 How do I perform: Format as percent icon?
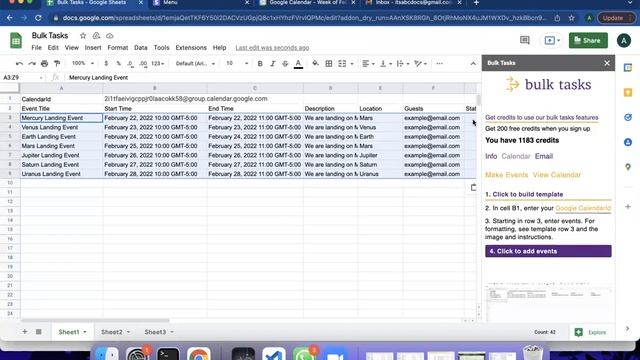click(x=118, y=64)
